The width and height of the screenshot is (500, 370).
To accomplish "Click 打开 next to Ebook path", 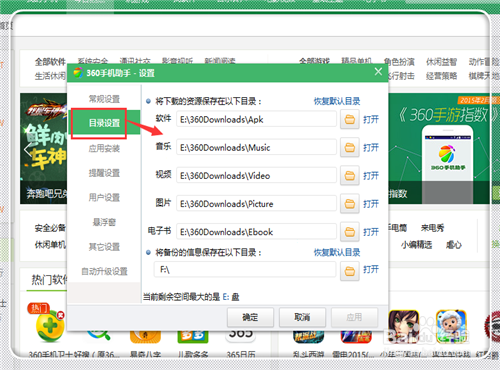I will point(371,232).
